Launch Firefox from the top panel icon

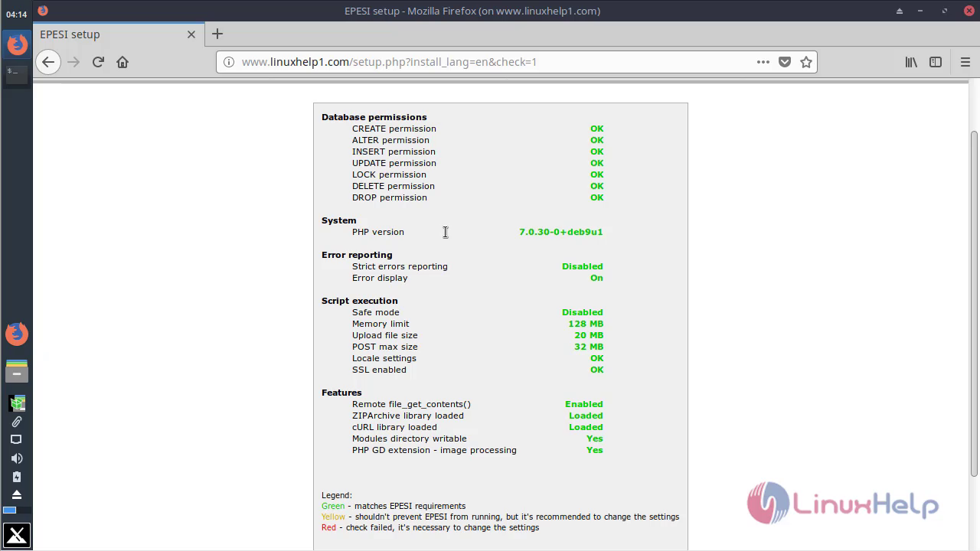pos(17,44)
